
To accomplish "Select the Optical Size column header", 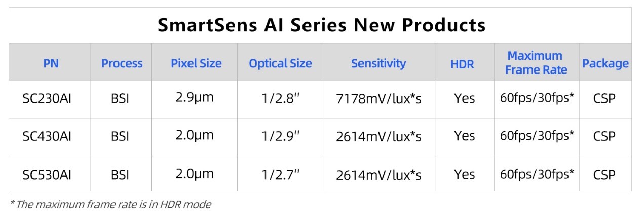I will (x=280, y=63).
